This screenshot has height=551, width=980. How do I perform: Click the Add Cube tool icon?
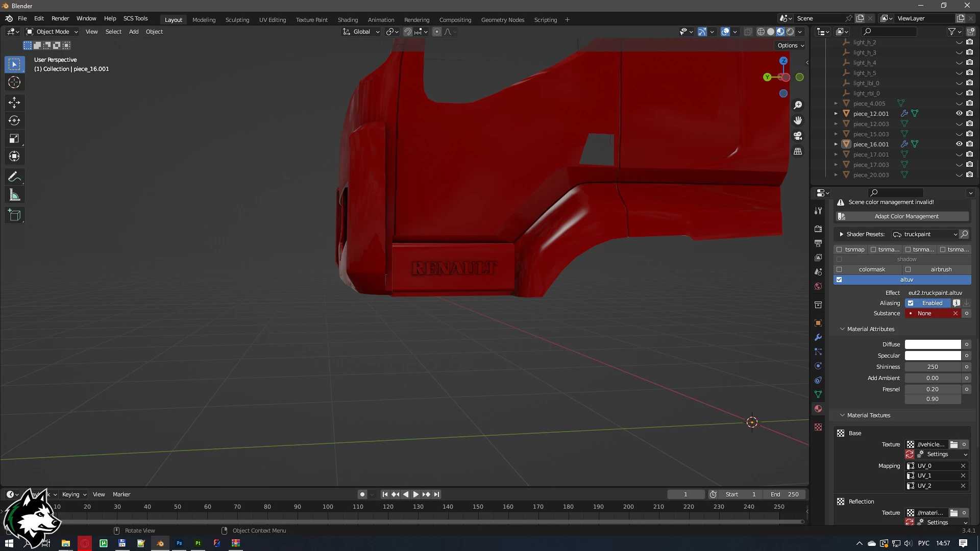coord(14,215)
